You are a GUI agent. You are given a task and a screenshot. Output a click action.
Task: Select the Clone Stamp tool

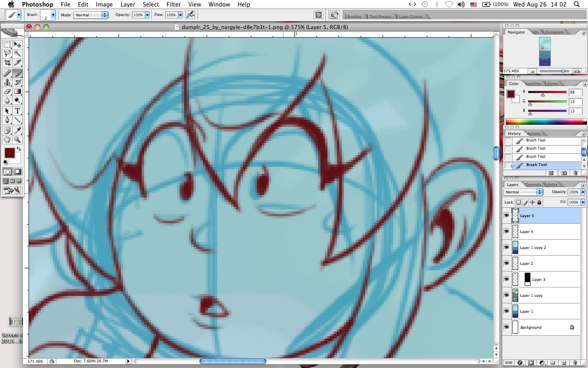pos(7,82)
